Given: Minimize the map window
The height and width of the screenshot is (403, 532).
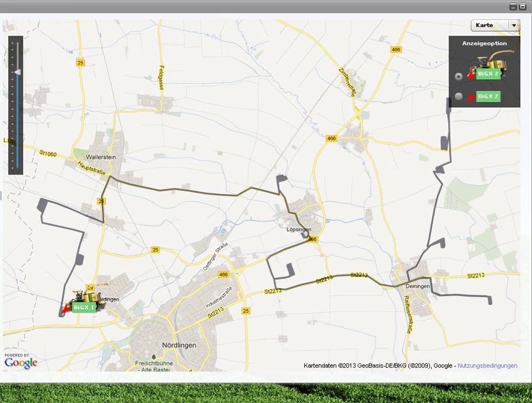Looking at the screenshot, I should (x=513, y=6).
